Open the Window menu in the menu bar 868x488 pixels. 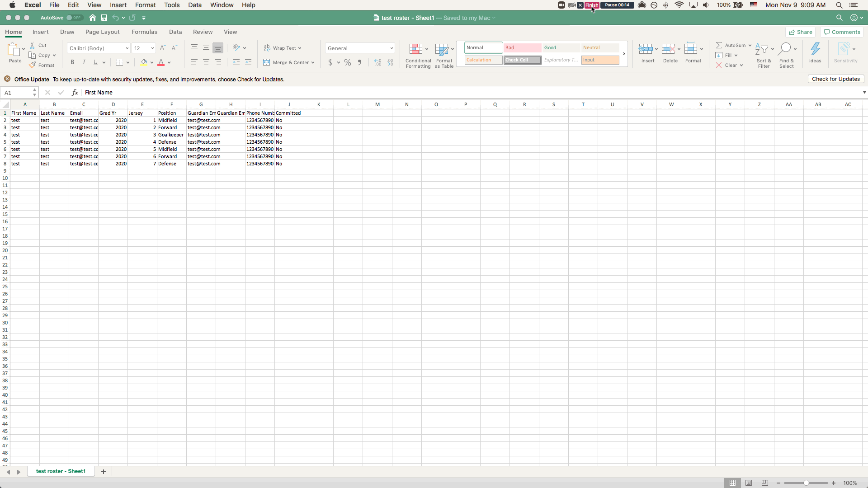click(x=222, y=5)
